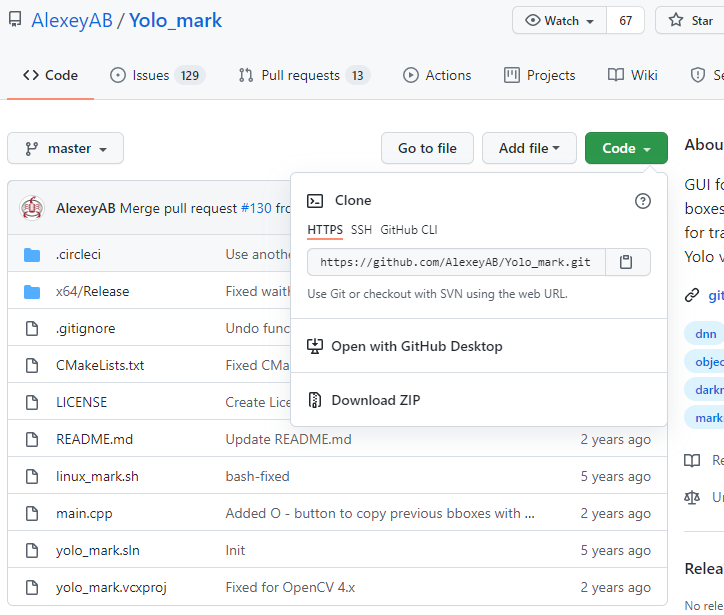Click the link icon in About section
Image resolution: width=724 pixels, height=615 pixels.
(692, 295)
